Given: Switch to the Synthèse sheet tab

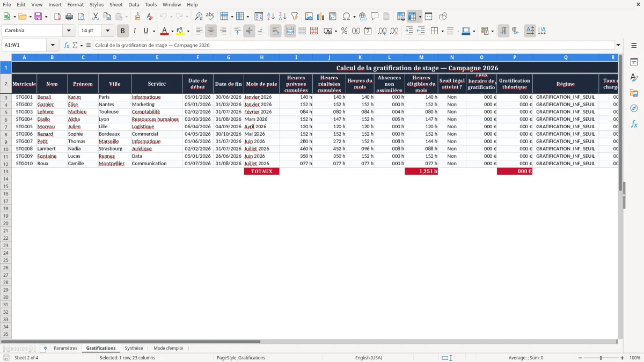Looking at the screenshot, I should 134,349.
